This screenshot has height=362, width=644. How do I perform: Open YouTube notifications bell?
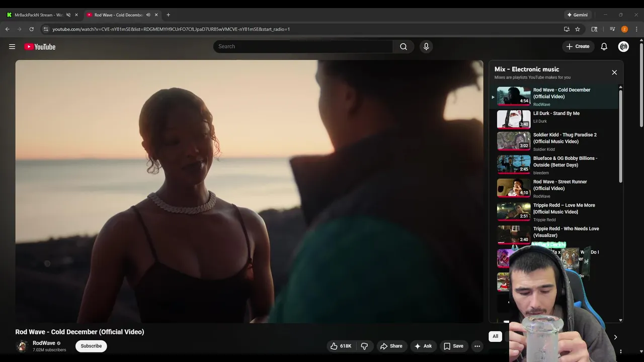click(x=604, y=46)
